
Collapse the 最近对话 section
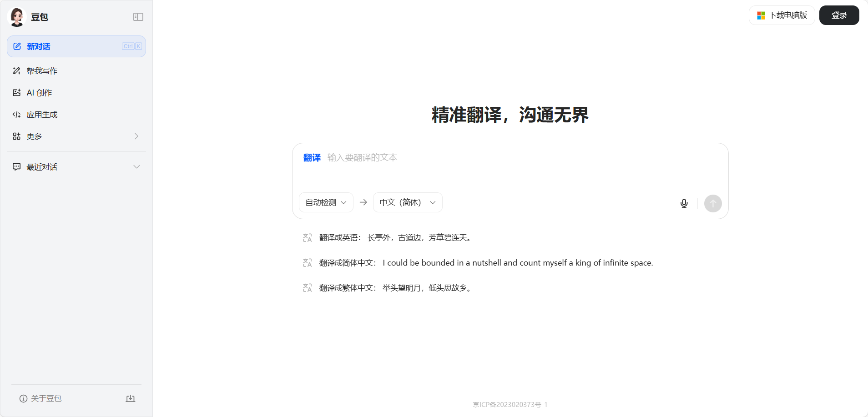pos(136,167)
